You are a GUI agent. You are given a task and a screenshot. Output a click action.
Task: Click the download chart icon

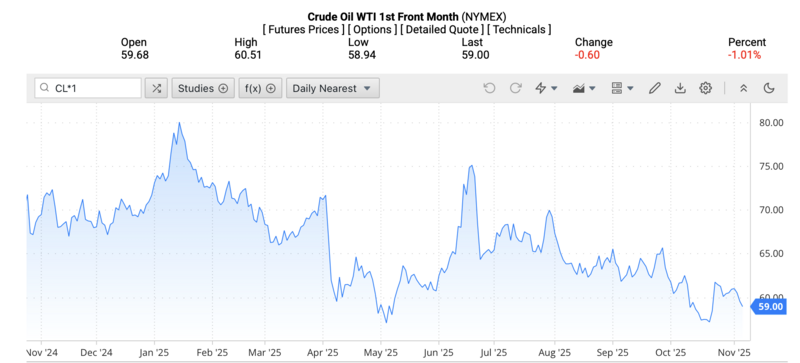pos(680,88)
